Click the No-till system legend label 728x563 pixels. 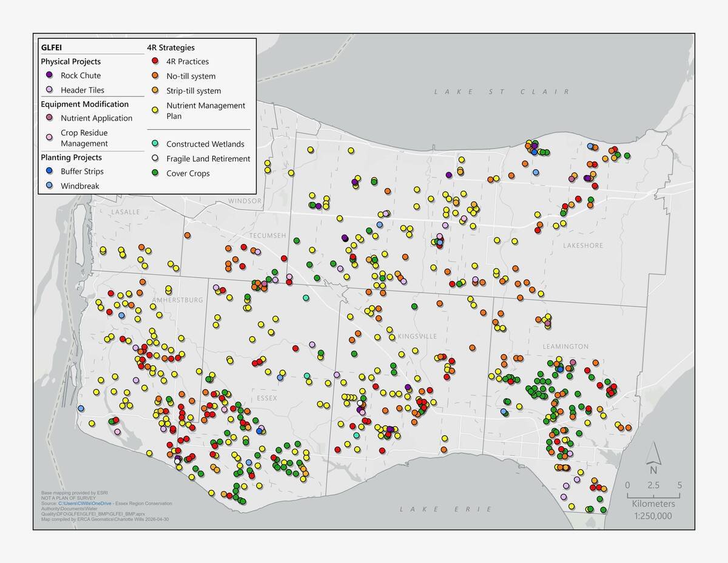[x=191, y=76]
